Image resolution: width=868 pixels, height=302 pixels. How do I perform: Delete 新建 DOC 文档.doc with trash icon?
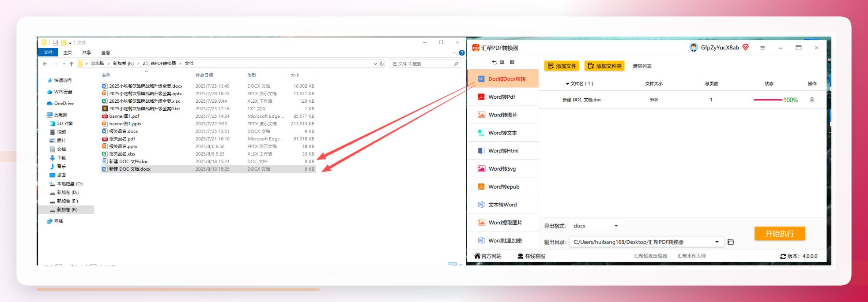(x=812, y=100)
